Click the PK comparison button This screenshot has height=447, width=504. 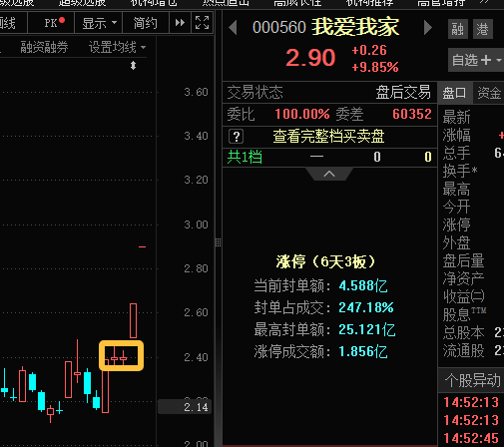click(x=51, y=23)
